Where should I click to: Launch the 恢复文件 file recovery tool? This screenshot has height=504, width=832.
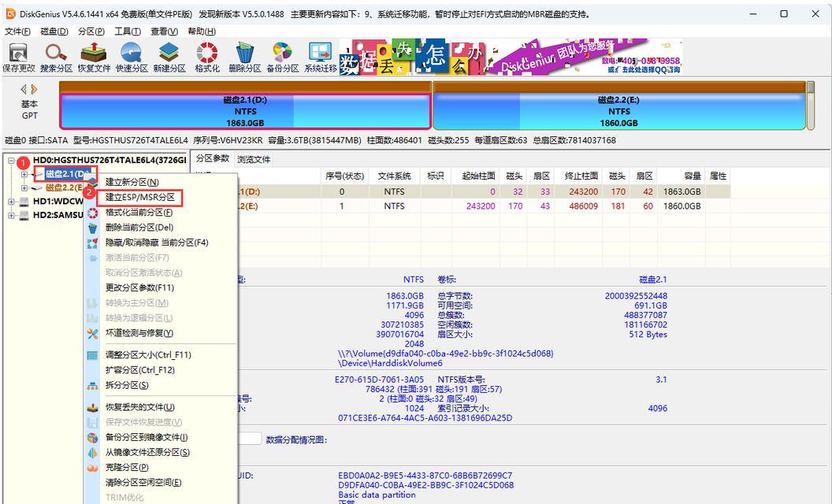point(94,57)
